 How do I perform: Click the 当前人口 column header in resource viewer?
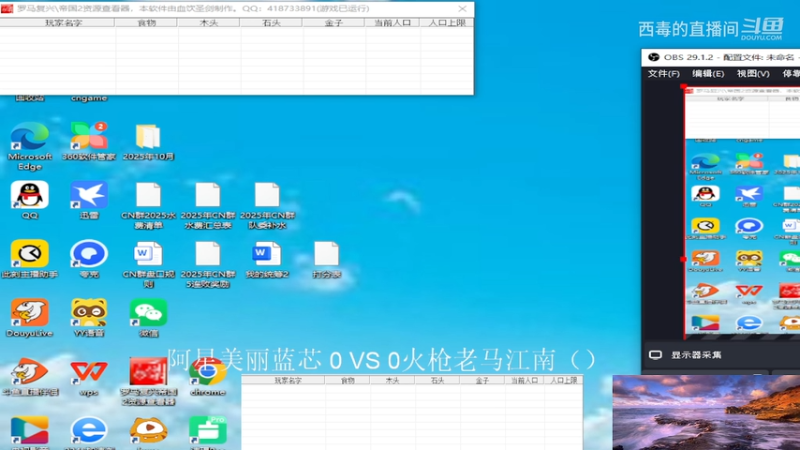[392, 22]
